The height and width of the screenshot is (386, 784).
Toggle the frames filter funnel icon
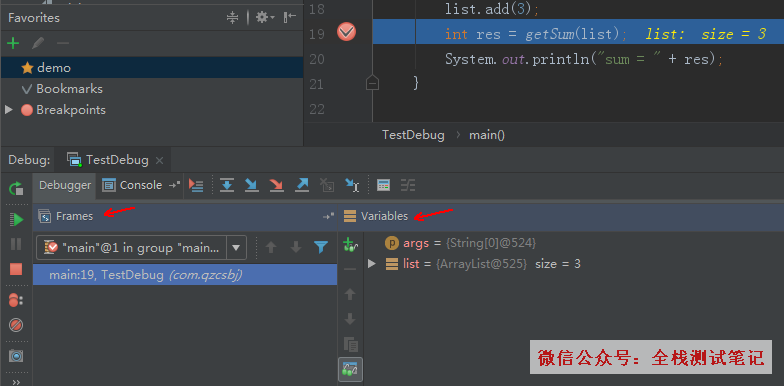(x=320, y=247)
